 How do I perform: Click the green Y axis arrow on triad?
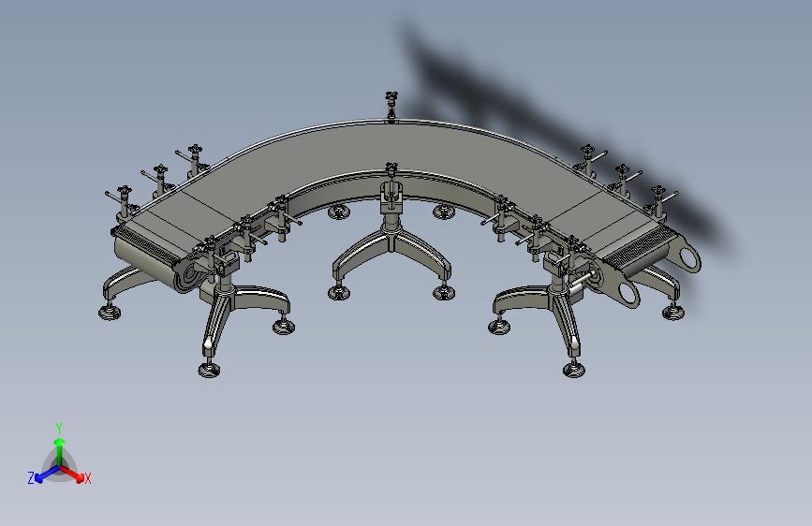[x=60, y=451]
